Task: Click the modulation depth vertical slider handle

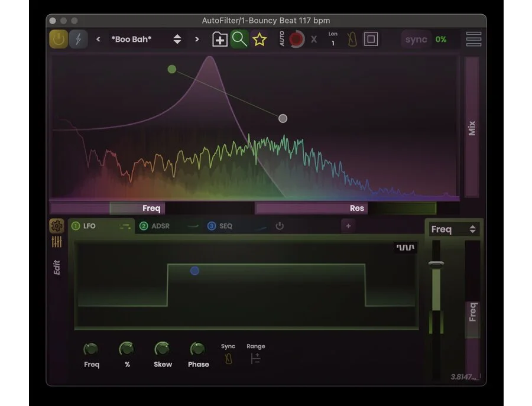Action: (x=436, y=264)
